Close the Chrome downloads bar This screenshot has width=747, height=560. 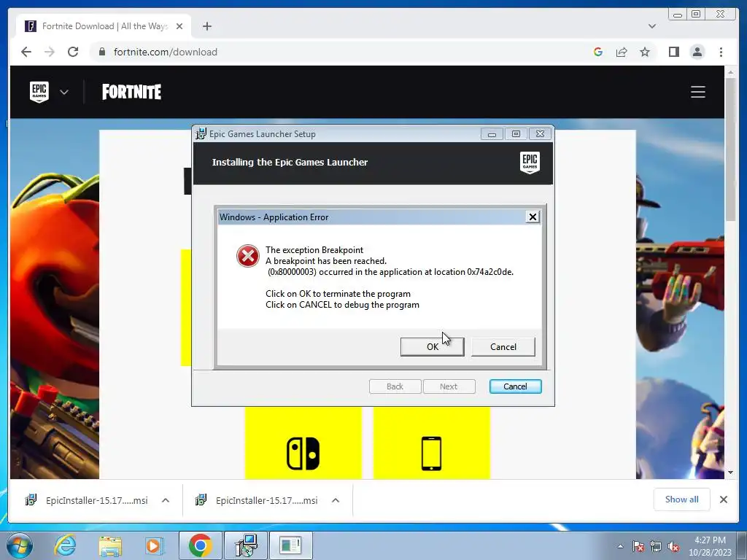(x=723, y=499)
